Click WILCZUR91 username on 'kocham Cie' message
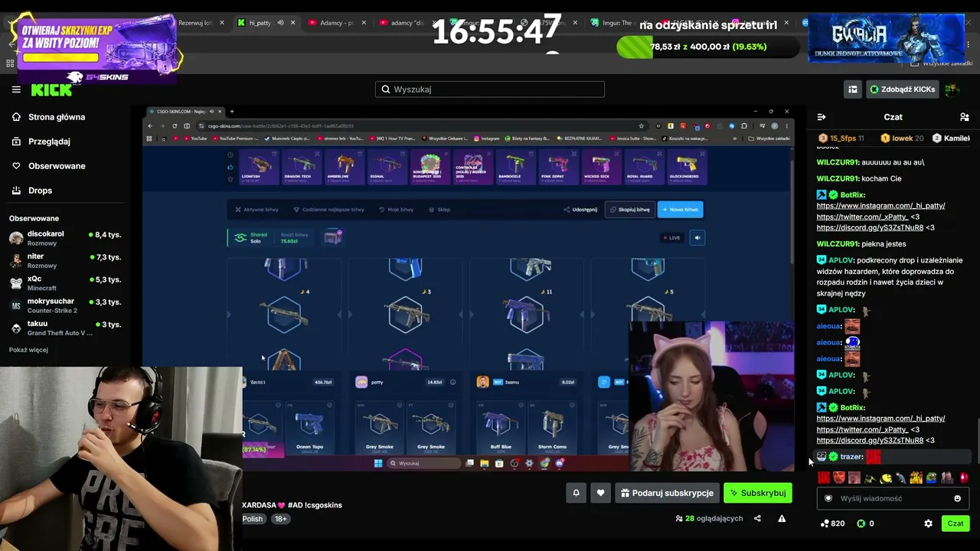This screenshot has height=551, width=980. [x=838, y=179]
